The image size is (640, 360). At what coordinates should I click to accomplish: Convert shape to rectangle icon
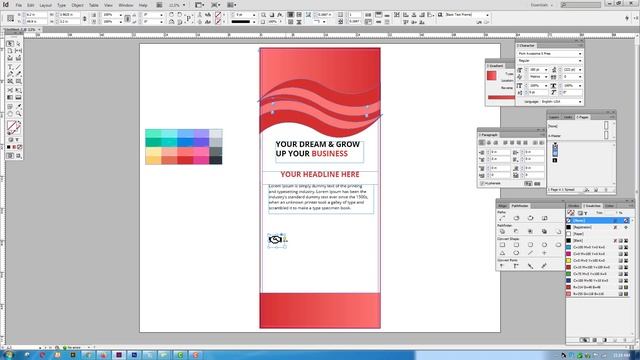click(502, 245)
